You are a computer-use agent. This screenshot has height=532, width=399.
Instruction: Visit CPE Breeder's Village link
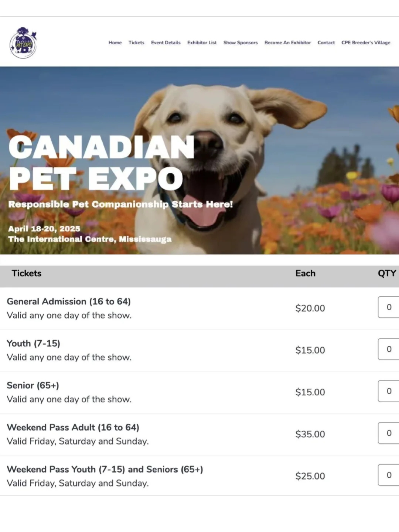(366, 43)
